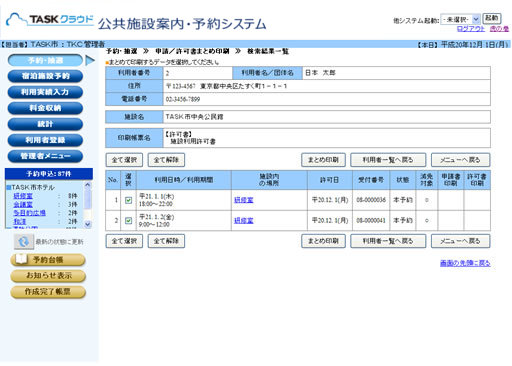Click the 受付番号 cell 08-0000036
The height and width of the screenshot is (366, 512).
[x=371, y=200]
